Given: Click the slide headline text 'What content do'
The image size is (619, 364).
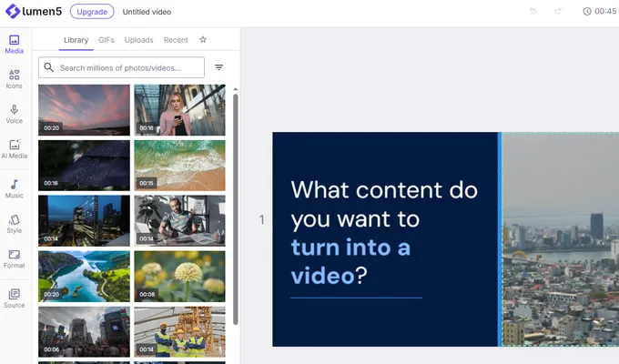Looking at the screenshot, I should pos(384,190).
